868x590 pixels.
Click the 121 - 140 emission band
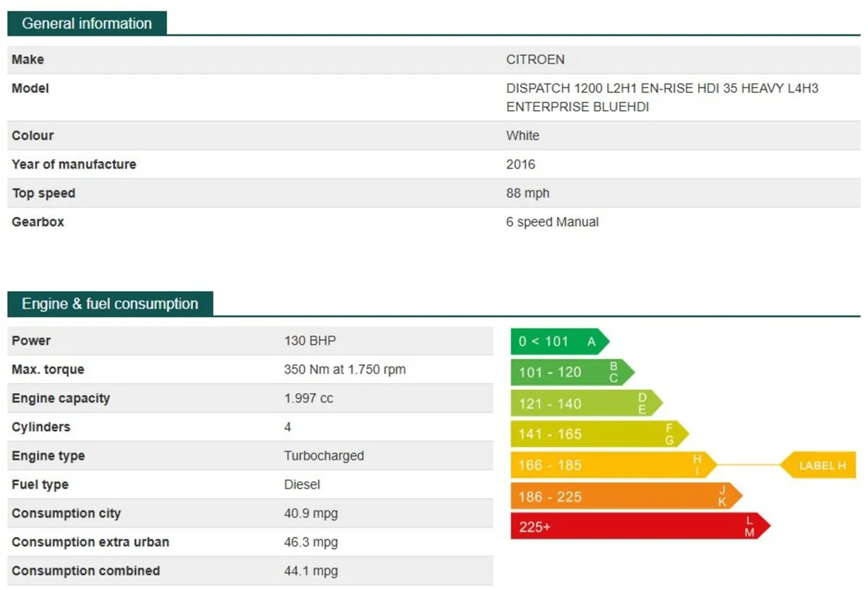(587, 403)
